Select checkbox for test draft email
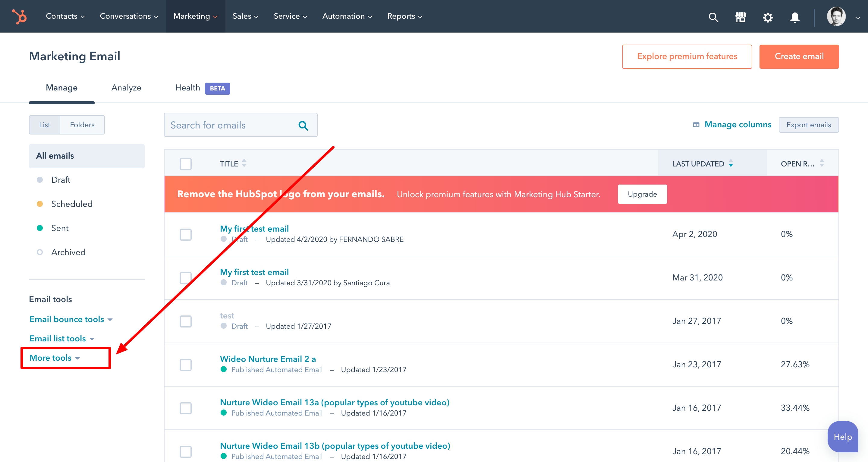Image resolution: width=868 pixels, height=462 pixels. click(x=186, y=321)
